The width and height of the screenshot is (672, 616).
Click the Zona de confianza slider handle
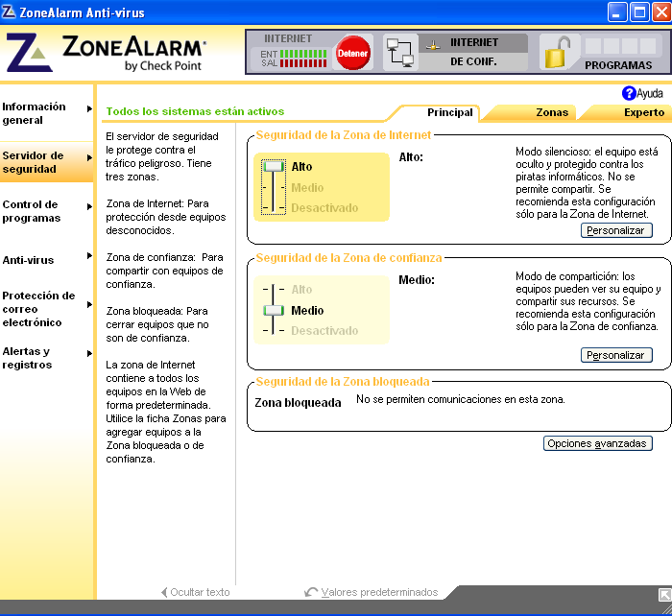tap(274, 310)
